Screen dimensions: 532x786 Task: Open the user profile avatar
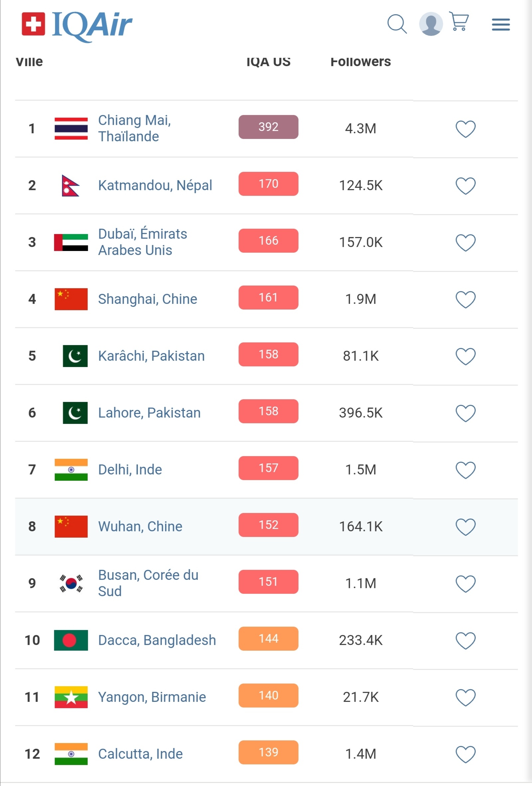pyautogui.click(x=431, y=24)
